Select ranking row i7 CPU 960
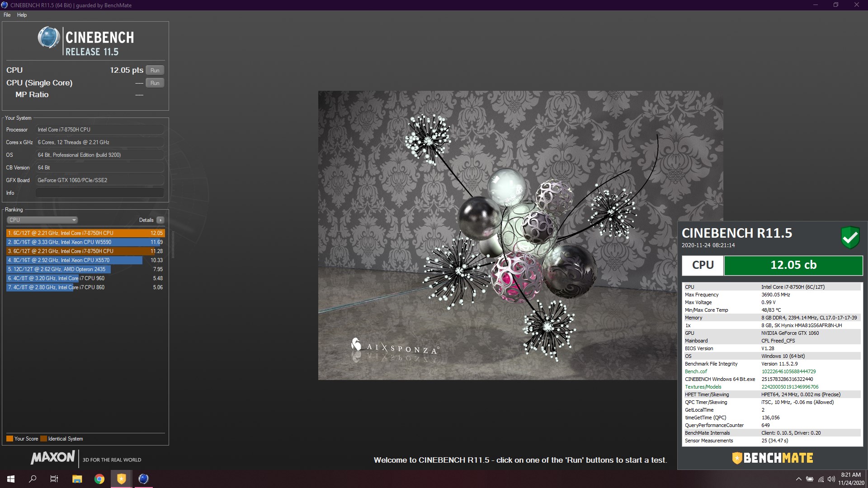This screenshot has height=488, width=868. point(85,278)
